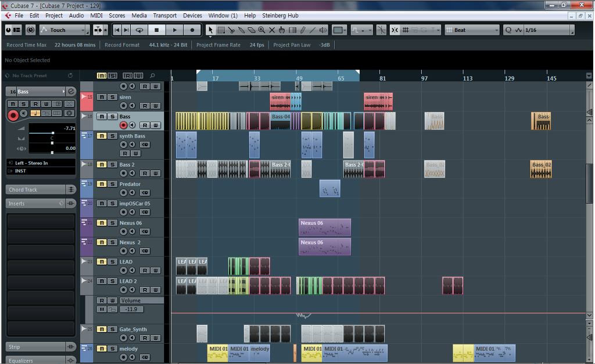Open the Steinberg Hub menu

[x=280, y=16]
